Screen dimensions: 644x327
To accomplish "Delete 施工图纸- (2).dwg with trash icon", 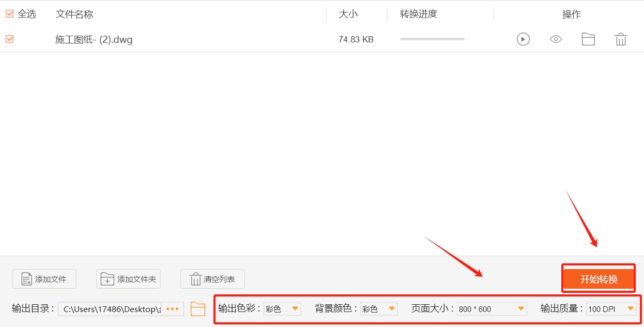I will (621, 39).
